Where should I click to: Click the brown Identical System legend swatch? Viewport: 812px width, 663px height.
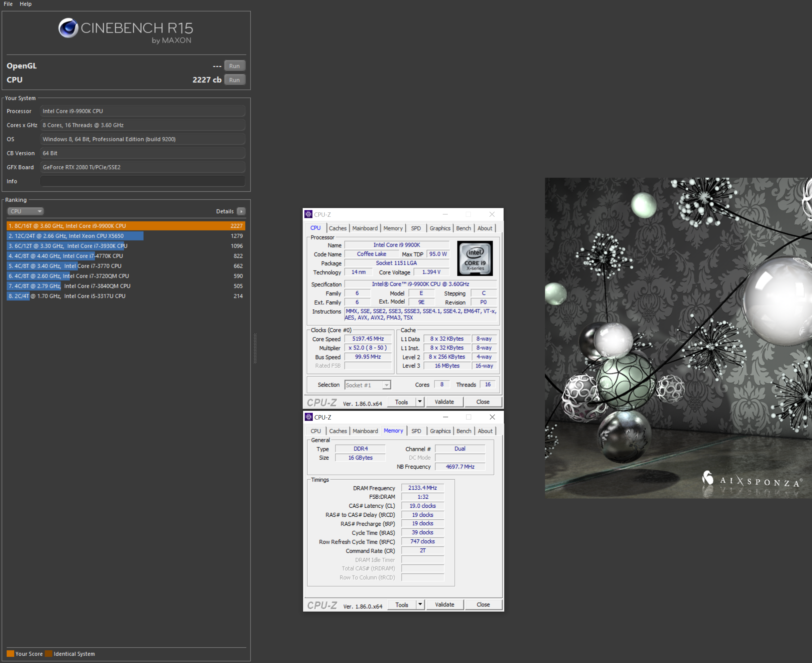click(x=48, y=653)
